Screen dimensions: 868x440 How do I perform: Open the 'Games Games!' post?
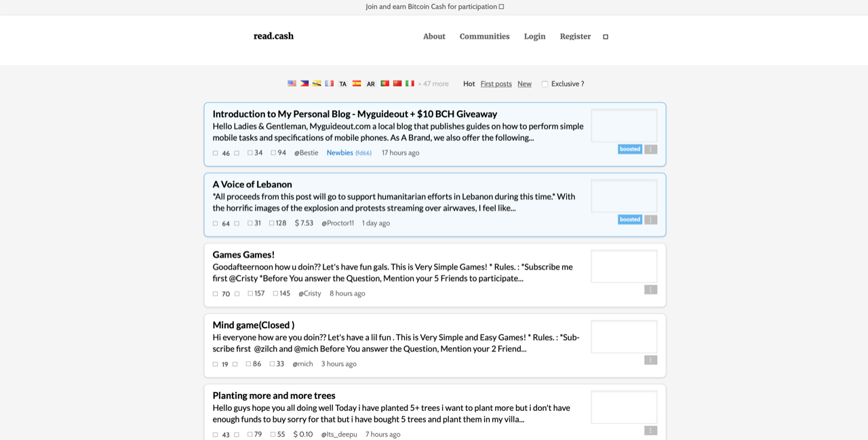(243, 255)
